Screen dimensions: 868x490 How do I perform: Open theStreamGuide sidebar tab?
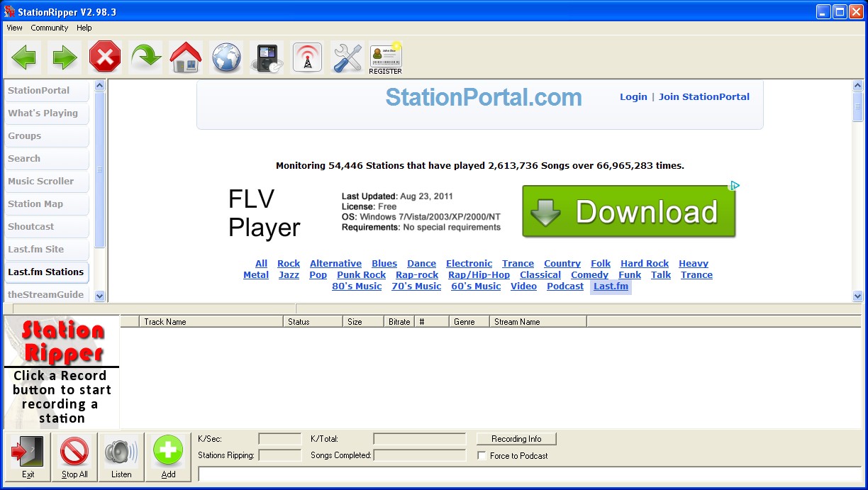pyautogui.click(x=47, y=294)
